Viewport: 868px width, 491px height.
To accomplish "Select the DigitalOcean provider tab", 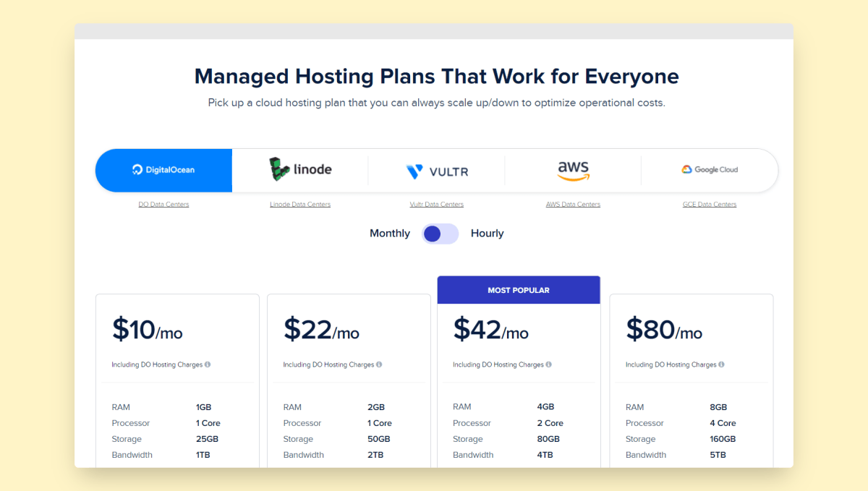I will point(163,170).
